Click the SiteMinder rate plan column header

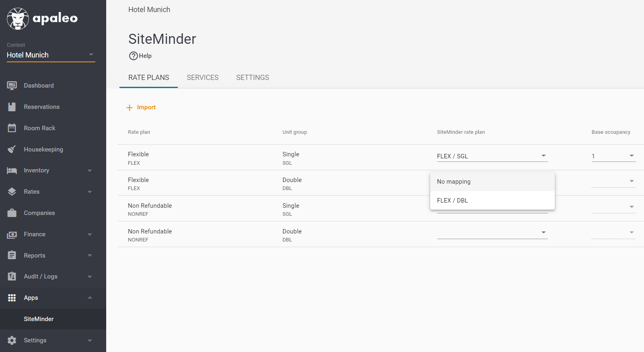tap(461, 132)
